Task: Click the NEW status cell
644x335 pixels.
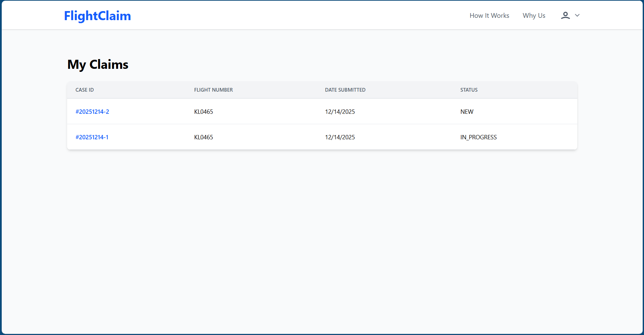Action: click(x=466, y=112)
